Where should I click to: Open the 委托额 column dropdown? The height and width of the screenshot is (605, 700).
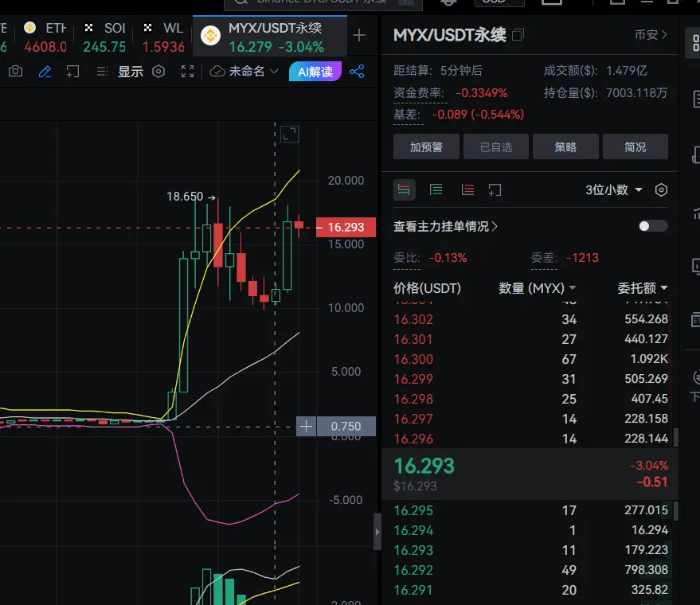tap(643, 288)
